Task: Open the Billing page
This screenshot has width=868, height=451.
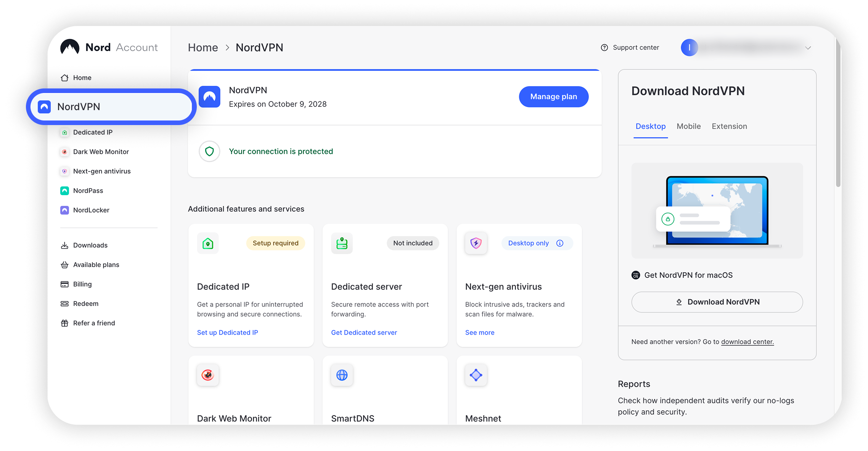Action: pyautogui.click(x=76, y=284)
